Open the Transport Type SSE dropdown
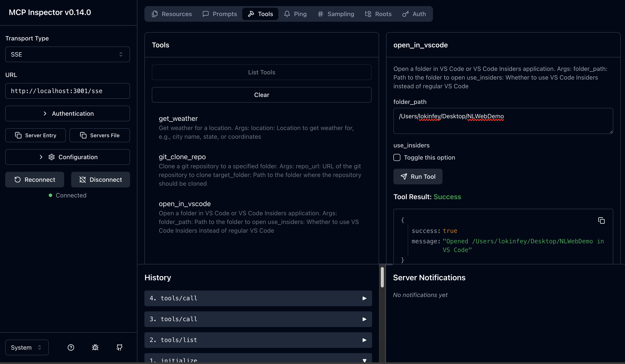Screen dimensions: 625x364 (x=67, y=54)
